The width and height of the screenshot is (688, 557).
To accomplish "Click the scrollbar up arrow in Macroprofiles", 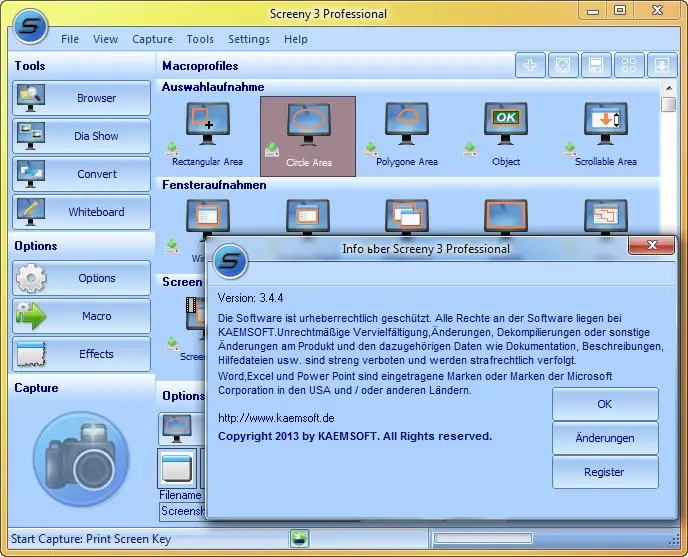I will tap(669, 88).
